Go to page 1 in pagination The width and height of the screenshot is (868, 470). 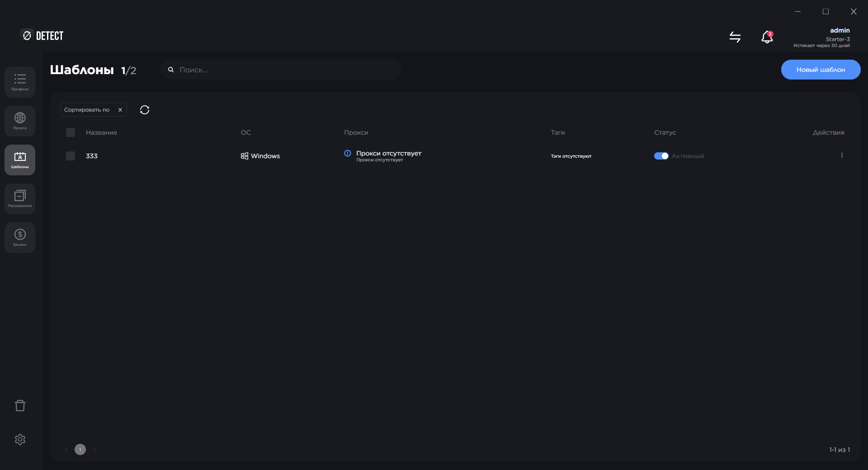coord(80,450)
